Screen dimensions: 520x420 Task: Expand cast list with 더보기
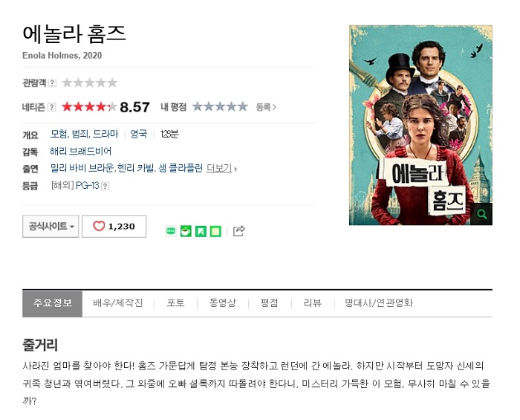point(221,168)
